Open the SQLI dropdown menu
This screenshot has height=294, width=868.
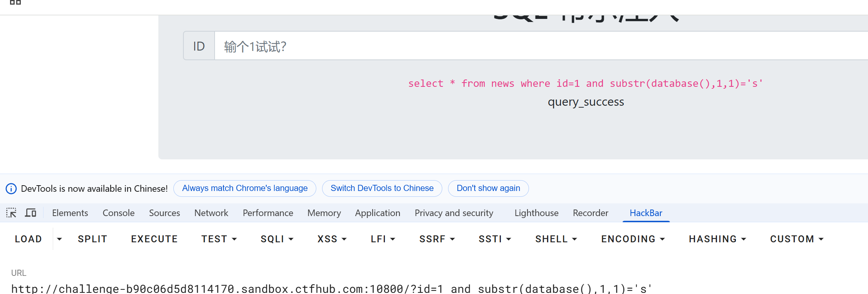tap(277, 239)
